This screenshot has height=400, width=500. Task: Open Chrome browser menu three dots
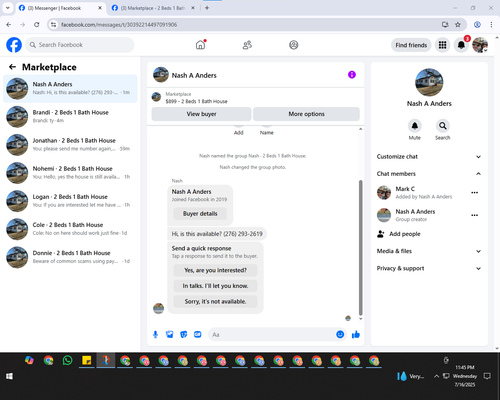click(x=491, y=25)
